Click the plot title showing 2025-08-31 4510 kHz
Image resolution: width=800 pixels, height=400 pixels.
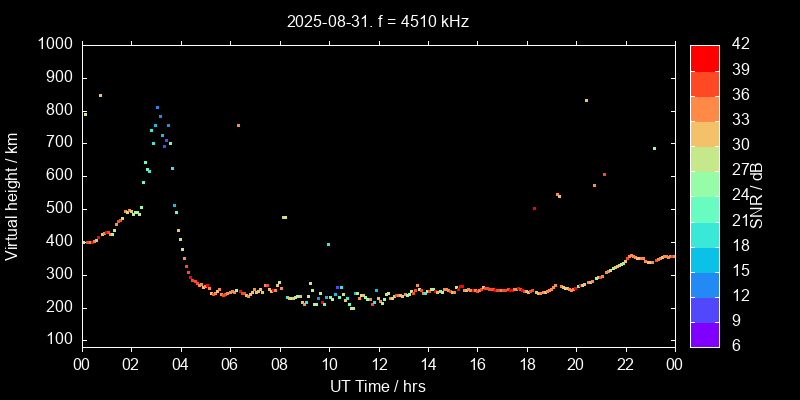point(378,20)
